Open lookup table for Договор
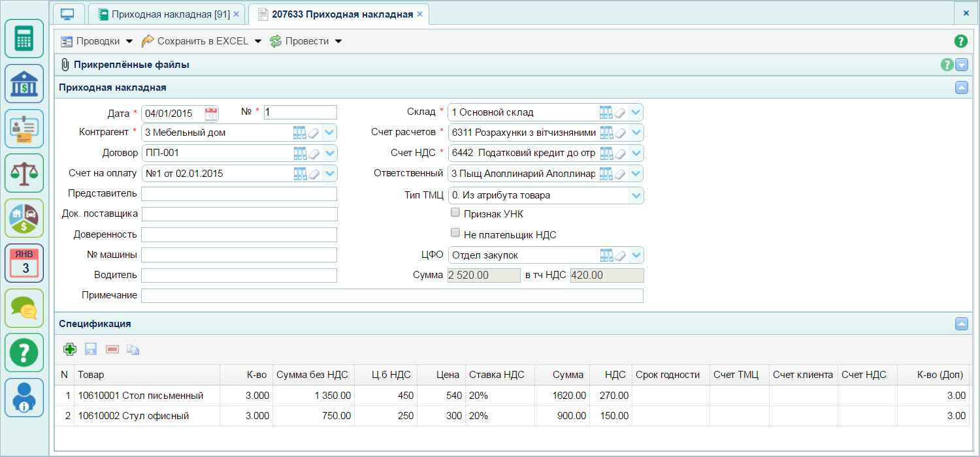Image resolution: width=980 pixels, height=457 pixels. [x=300, y=153]
